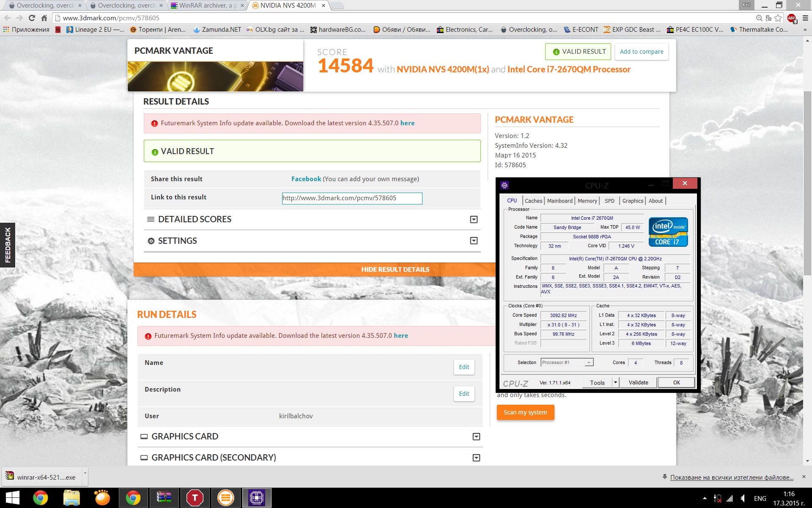Open the System Info download 'here' link in Result Details

pyautogui.click(x=407, y=123)
